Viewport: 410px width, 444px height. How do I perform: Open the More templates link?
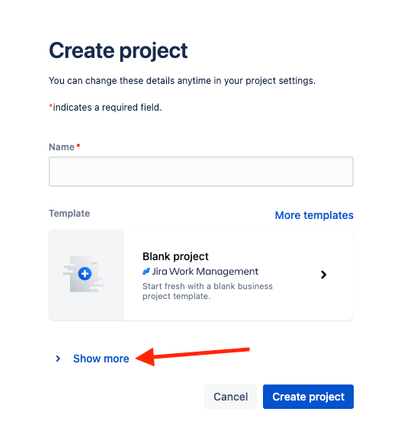pyautogui.click(x=314, y=215)
